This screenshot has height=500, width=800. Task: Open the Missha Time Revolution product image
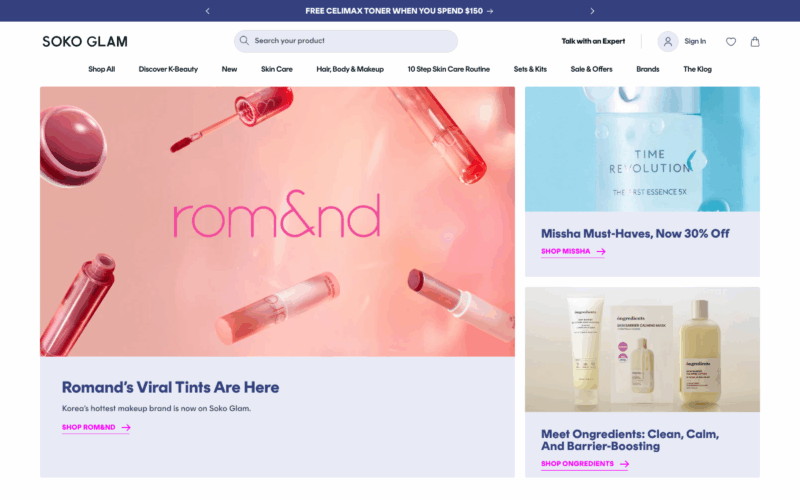point(642,149)
